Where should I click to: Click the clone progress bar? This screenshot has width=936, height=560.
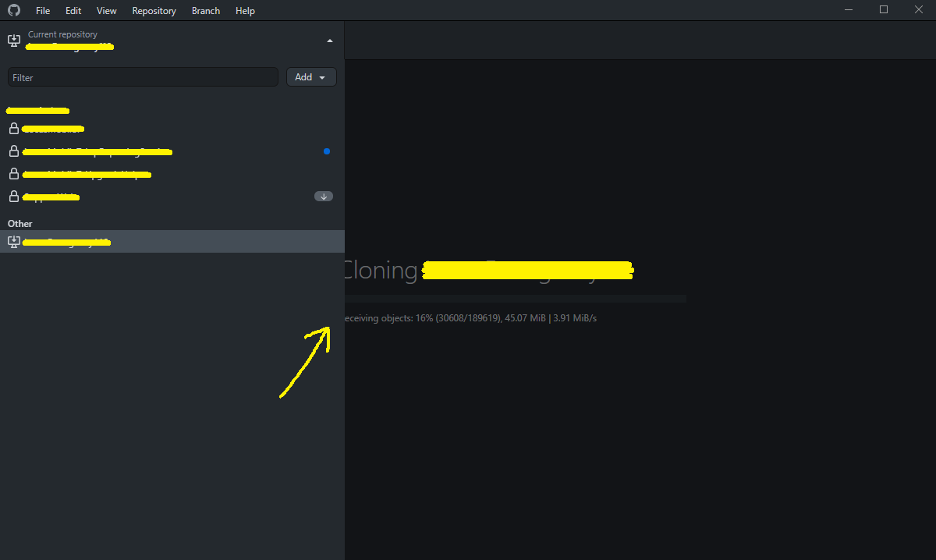[x=515, y=299]
